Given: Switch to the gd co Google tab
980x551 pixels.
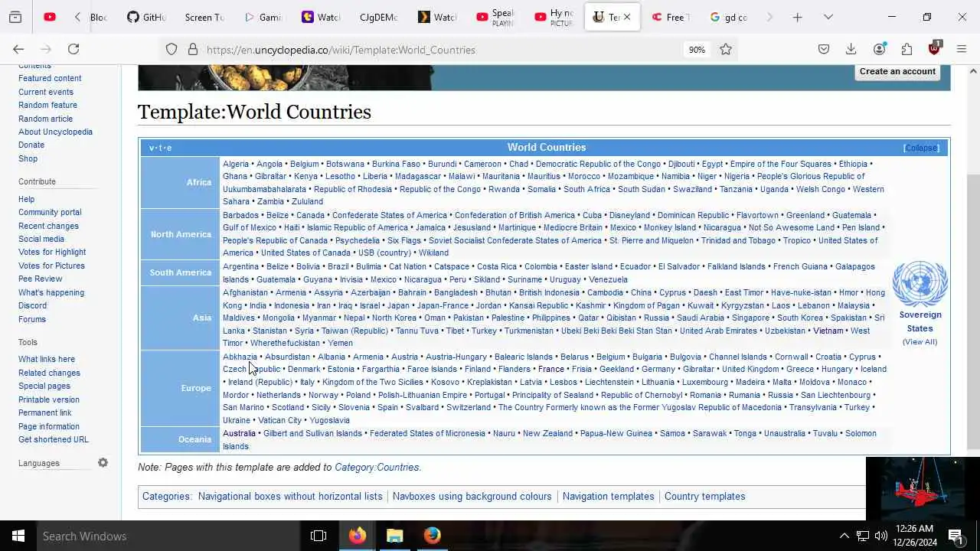Looking at the screenshot, I should [x=729, y=17].
